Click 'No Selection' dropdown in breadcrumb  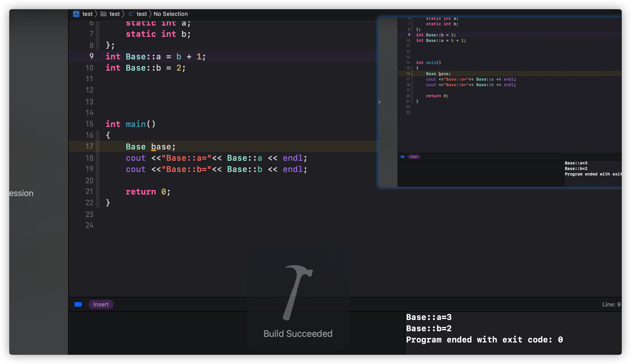[170, 13]
